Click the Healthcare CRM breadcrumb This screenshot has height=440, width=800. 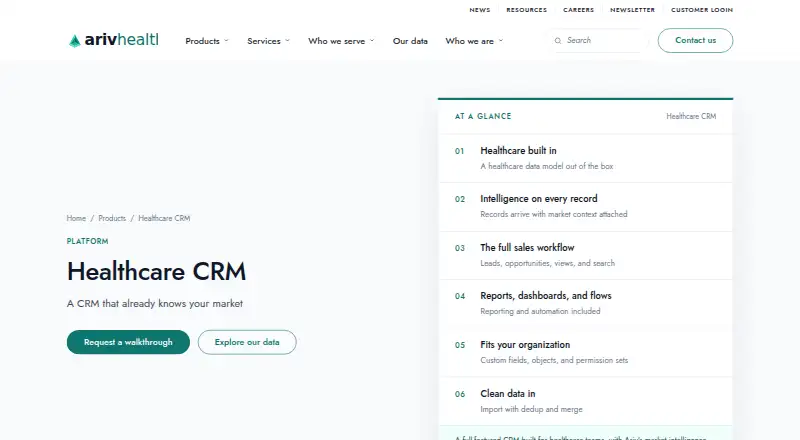coord(164,218)
